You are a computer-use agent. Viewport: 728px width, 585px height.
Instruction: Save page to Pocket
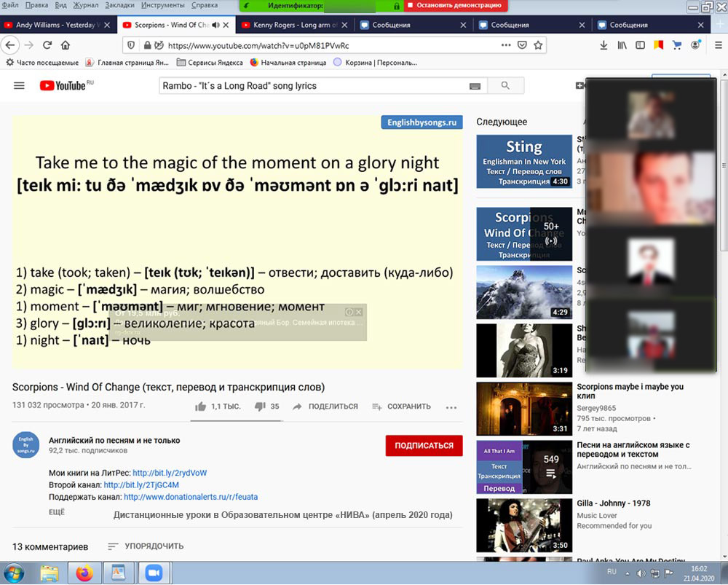point(522,45)
